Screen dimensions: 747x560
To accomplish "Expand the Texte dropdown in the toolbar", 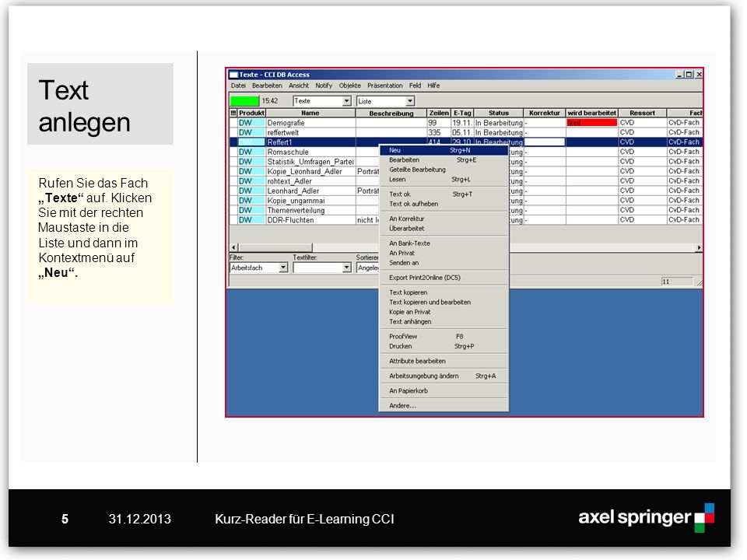I will pyautogui.click(x=346, y=101).
